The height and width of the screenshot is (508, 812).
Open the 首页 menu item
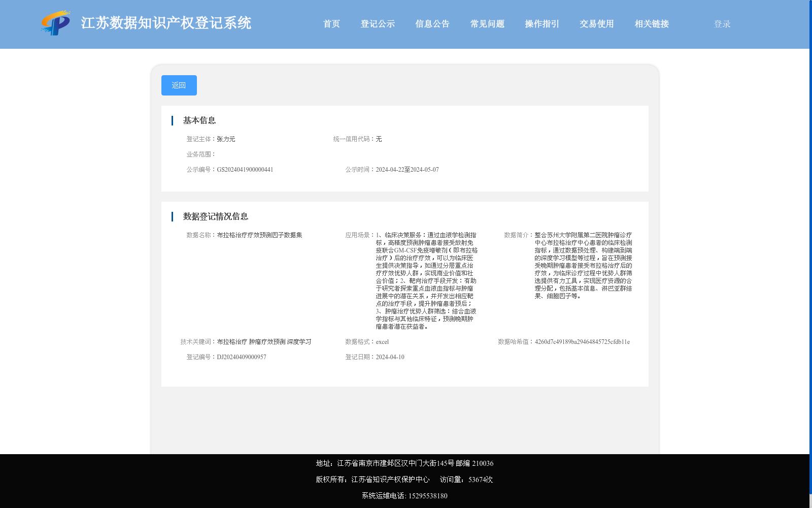[331, 24]
